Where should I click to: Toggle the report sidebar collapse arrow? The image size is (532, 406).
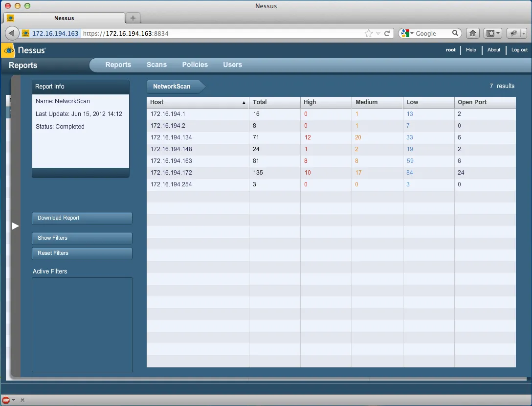point(15,226)
